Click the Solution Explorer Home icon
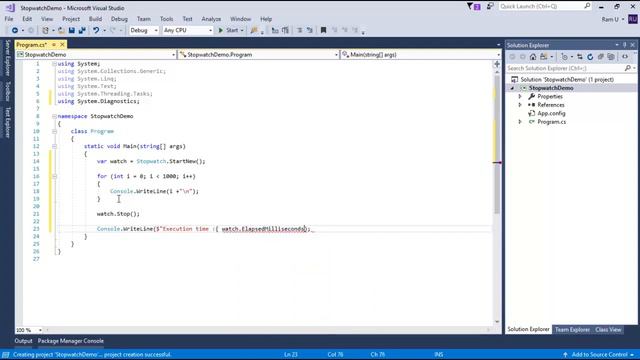Viewport: 640px width, 360px height. [x=533, y=57]
